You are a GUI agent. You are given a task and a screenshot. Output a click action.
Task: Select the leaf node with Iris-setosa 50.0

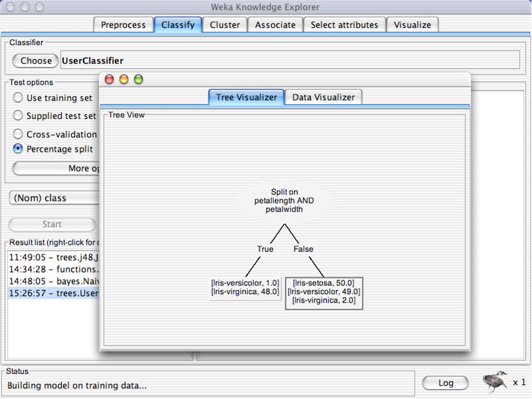[x=324, y=293]
